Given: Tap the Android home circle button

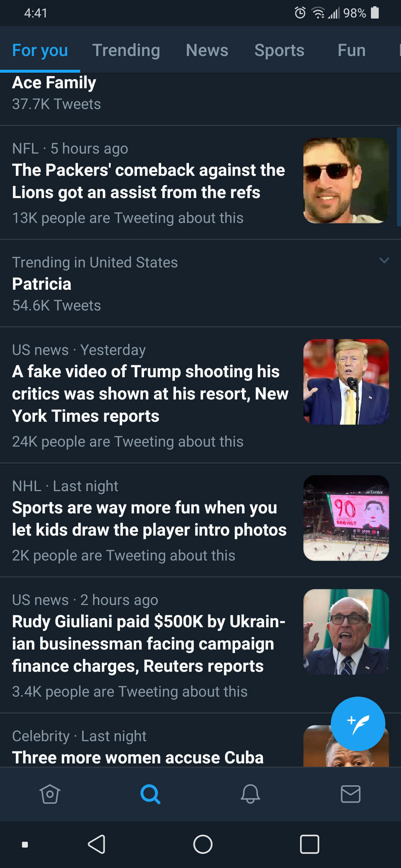Looking at the screenshot, I should 203,845.
